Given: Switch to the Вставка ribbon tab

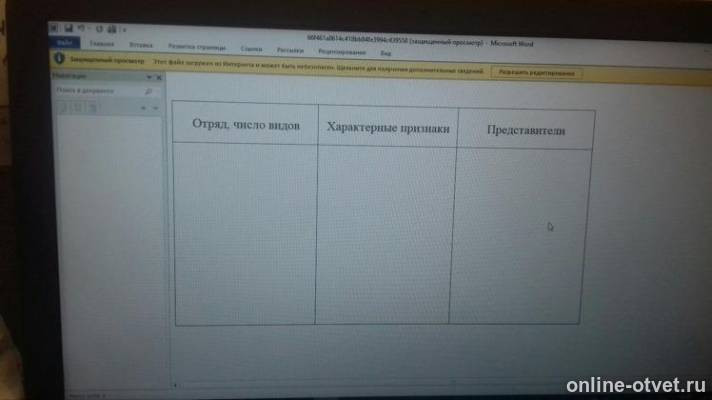Looking at the screenshot, I should pos(141,45).
